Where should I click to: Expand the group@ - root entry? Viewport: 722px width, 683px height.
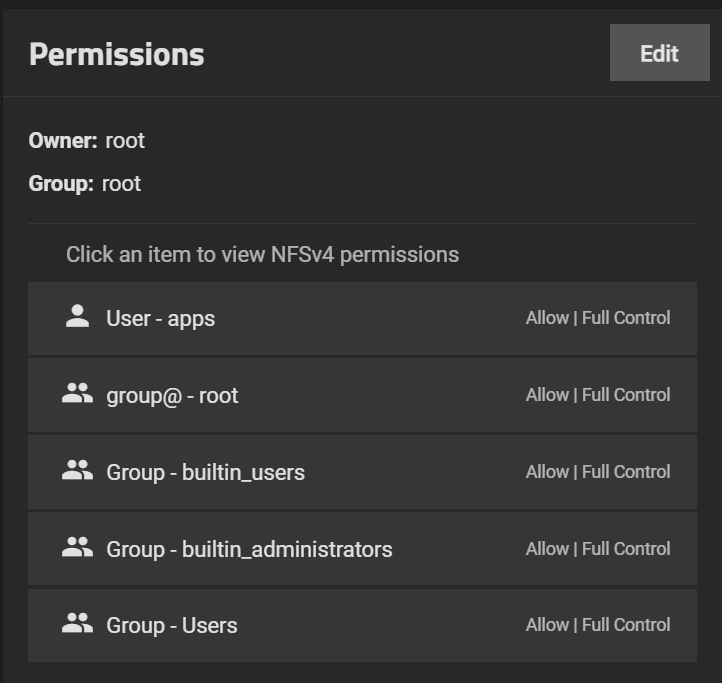[x=362, y=396]
